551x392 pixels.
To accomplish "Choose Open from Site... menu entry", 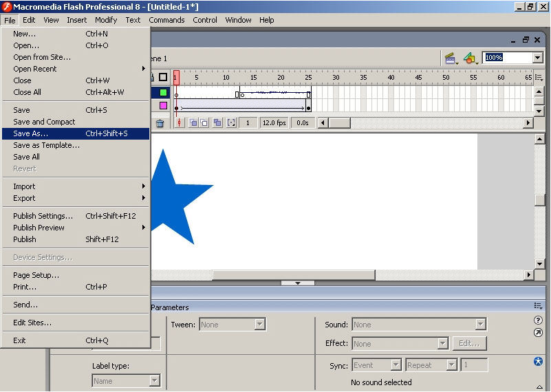I will pos(76,57).
